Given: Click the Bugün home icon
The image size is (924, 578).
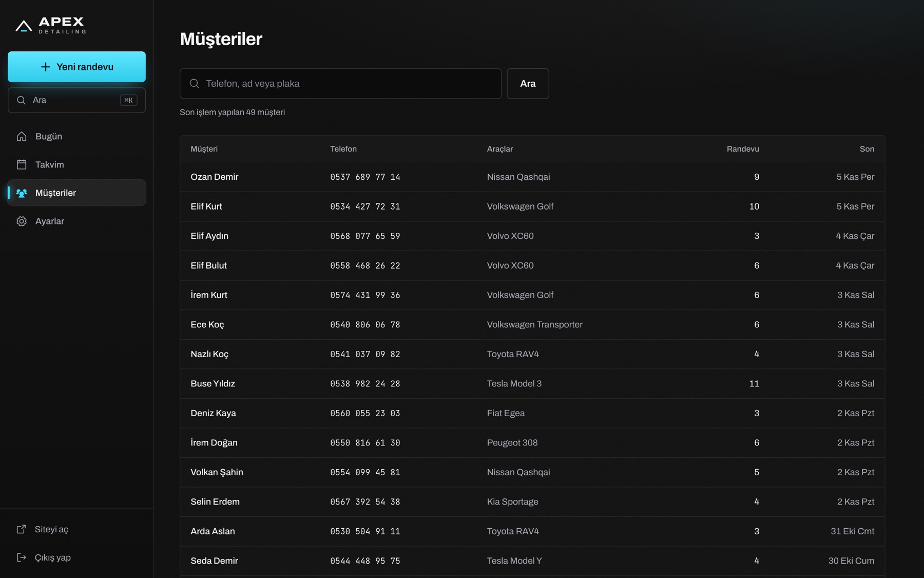Looking at the screenshot, I should coord(22,136).
